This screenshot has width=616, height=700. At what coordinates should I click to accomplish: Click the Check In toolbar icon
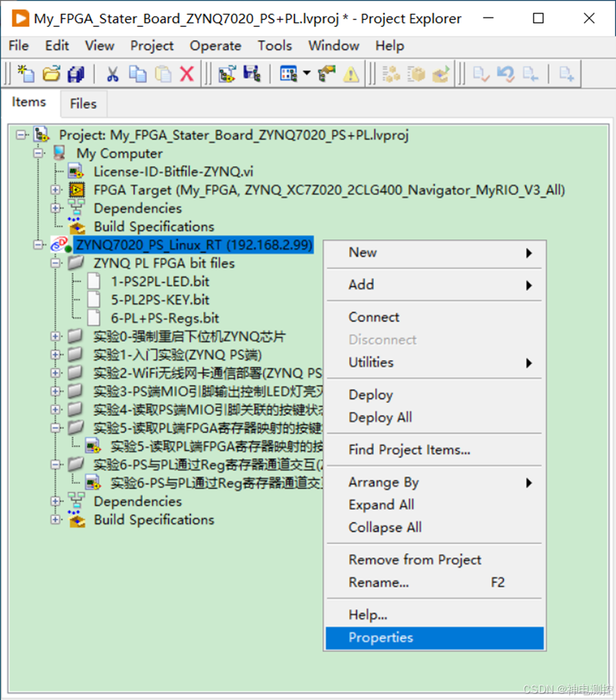pos(530,74)
